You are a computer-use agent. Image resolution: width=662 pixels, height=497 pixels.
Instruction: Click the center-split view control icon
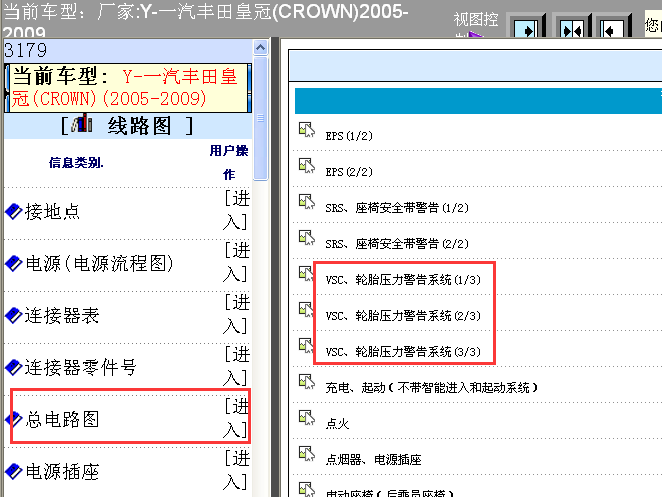(x=571, y=28)
